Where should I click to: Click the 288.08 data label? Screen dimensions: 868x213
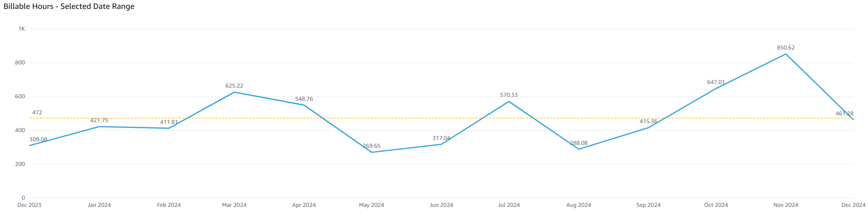[579, 143]
